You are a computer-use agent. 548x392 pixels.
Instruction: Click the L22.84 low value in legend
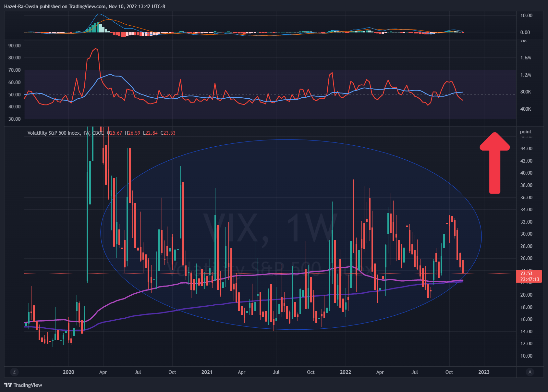tap(151, 133)
